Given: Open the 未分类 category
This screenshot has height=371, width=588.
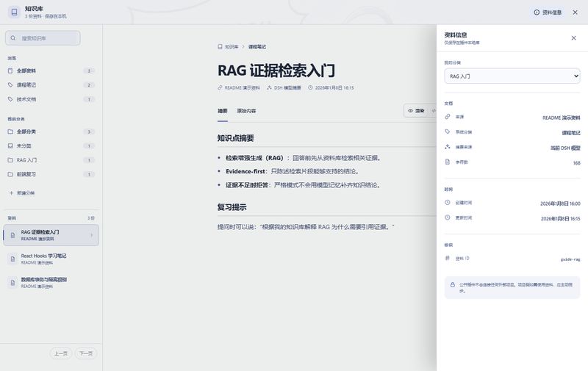Looking at the screenshot, I should (51, 145).
